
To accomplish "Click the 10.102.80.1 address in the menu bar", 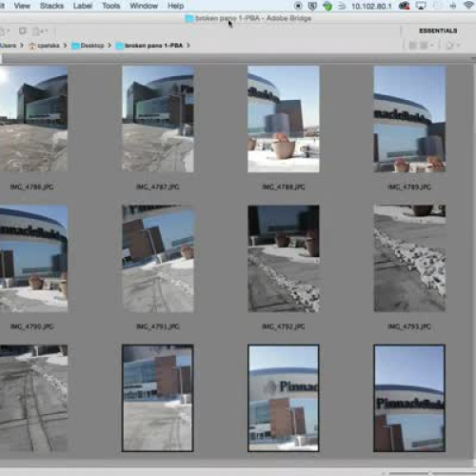I will click(x=371, y=7).
